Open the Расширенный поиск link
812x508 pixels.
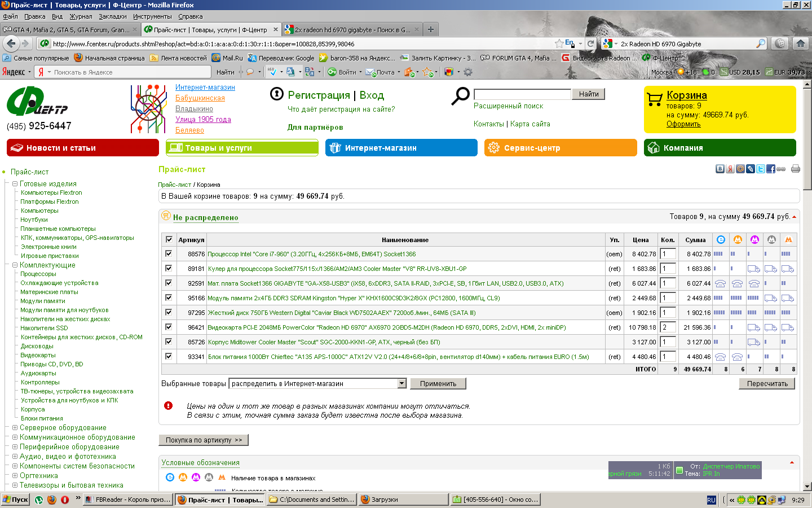[508, 106]
